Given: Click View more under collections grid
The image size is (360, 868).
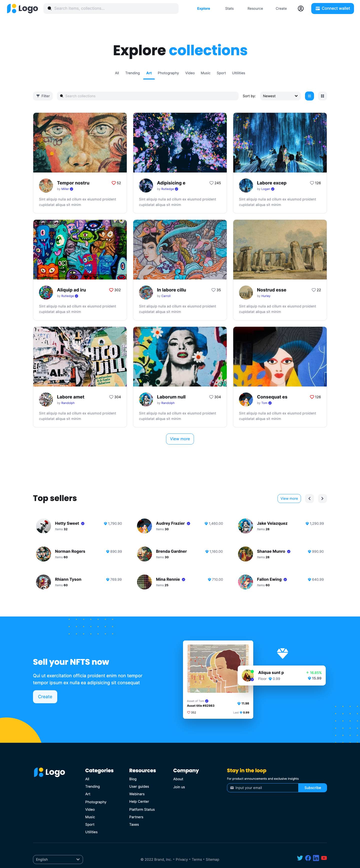Looking at the screenshot, I should click(180, 439).
